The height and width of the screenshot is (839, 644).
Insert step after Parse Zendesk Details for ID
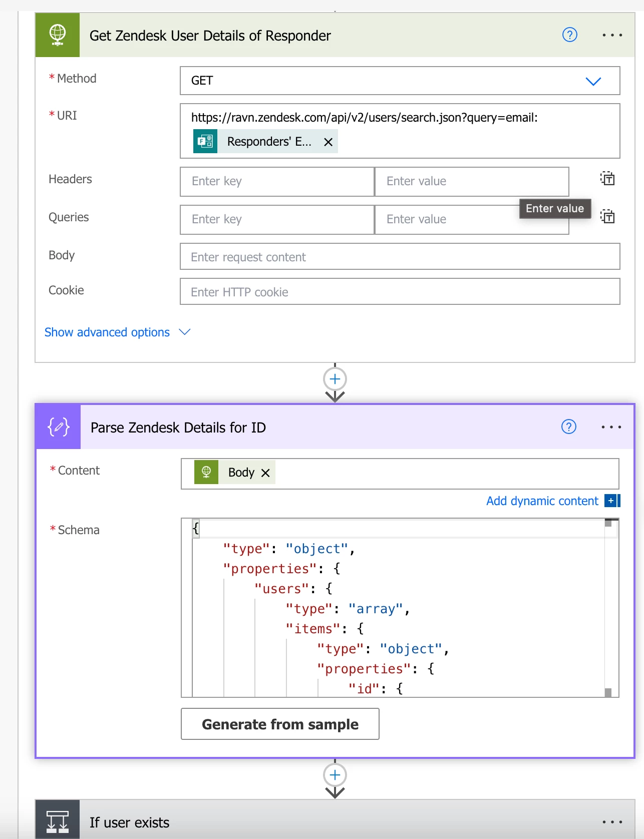[x=335, y=775]
